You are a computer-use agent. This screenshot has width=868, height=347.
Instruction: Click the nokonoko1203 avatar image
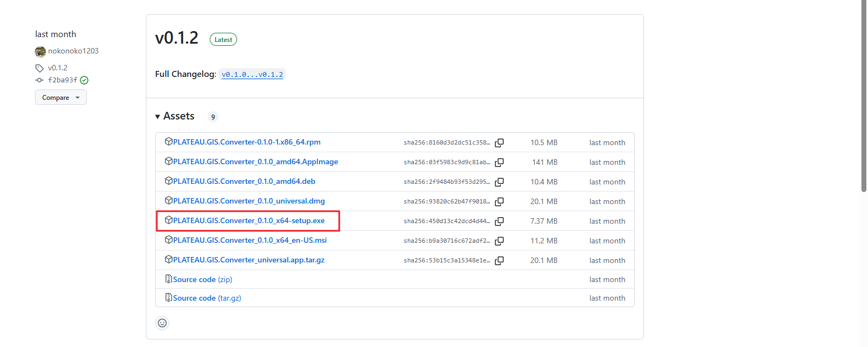click(40, 51)
